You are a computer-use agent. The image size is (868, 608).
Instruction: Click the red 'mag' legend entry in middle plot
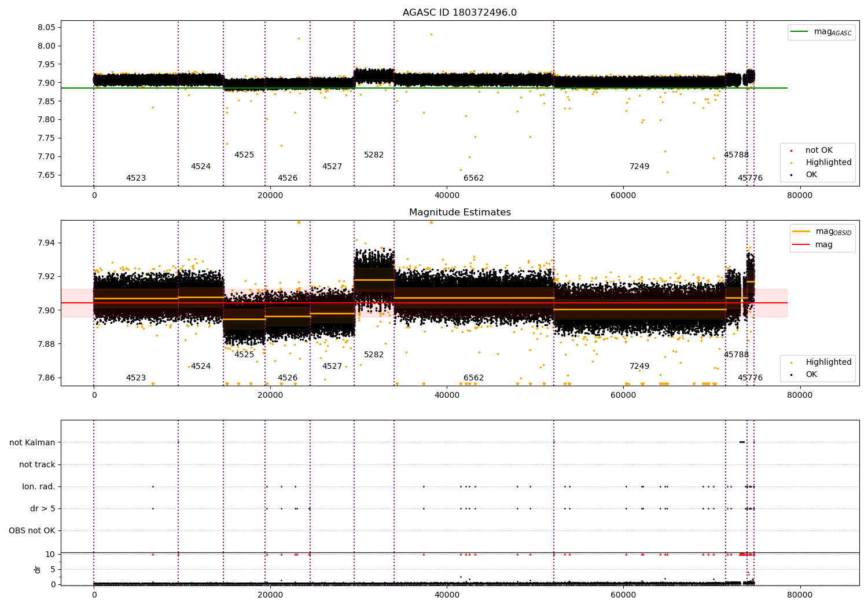pos(813,245)
